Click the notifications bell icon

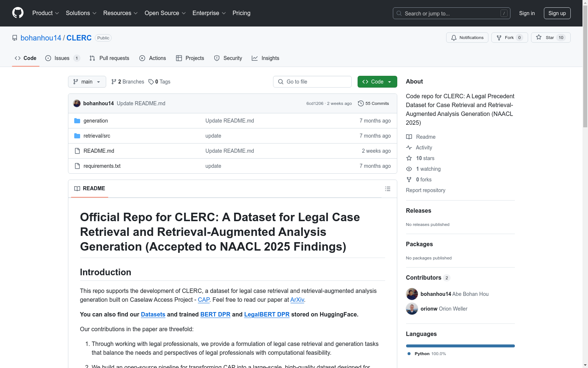tap(453, 38)
